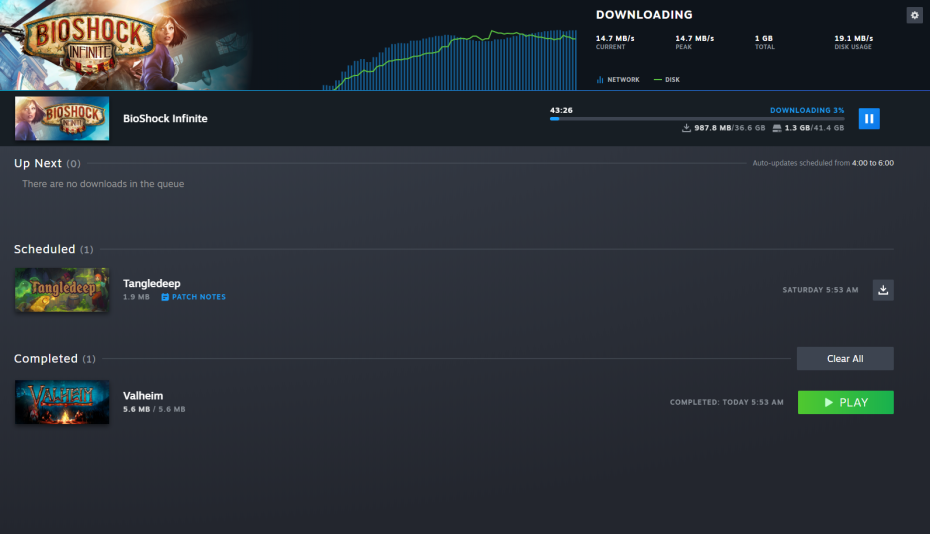Screen dimensions: 930x534
Task: Click the Valheim game thumbnail
Action: tap(62, 402)
